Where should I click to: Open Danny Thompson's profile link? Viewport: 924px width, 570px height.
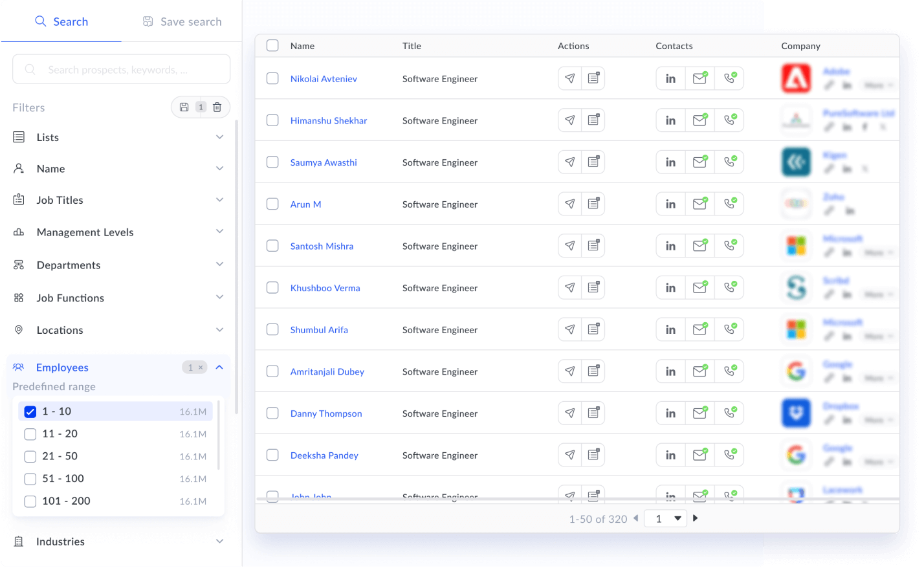point(326,413)
